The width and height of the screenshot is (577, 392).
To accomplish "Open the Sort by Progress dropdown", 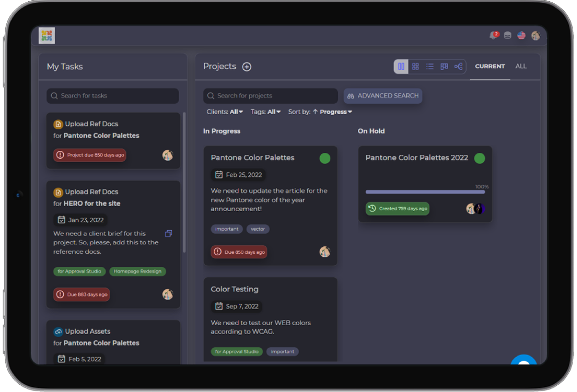I will pos(336,112).
